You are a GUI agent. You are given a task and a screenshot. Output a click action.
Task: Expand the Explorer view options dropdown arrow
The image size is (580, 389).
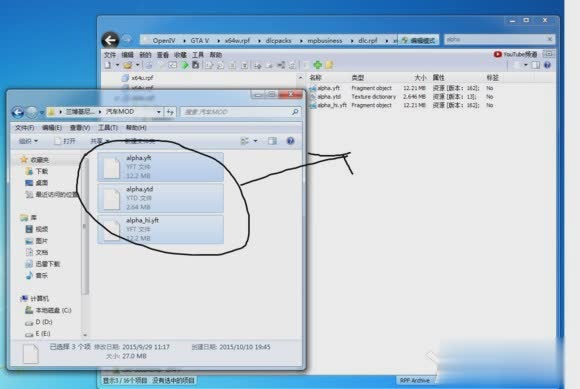255,141
